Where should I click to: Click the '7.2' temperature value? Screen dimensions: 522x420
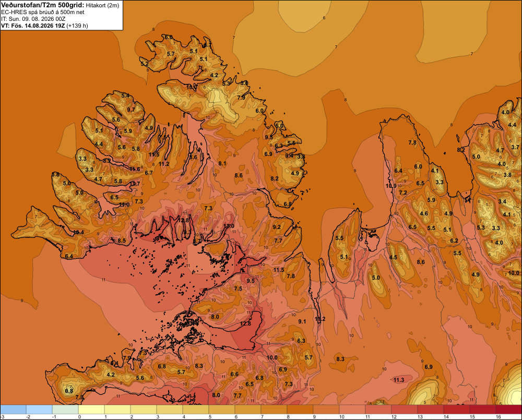tap(403, 193)
